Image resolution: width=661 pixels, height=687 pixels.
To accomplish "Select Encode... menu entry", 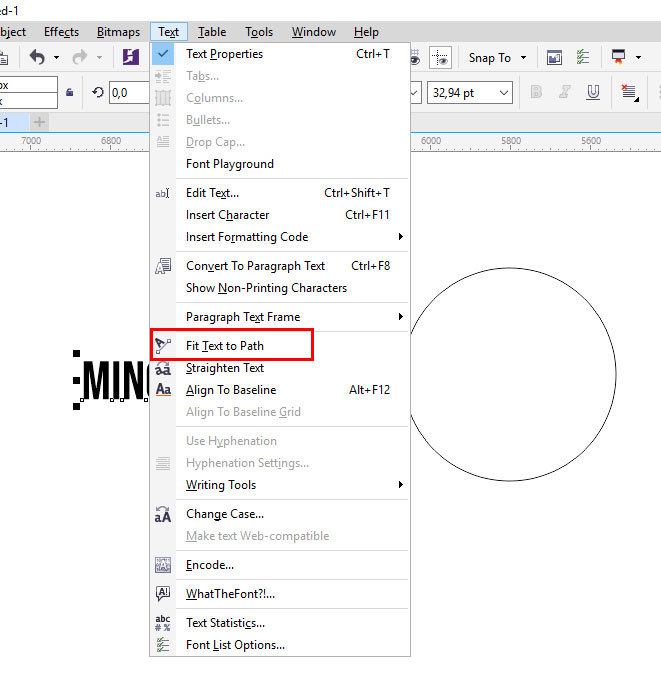I will (x=280, y=565).
